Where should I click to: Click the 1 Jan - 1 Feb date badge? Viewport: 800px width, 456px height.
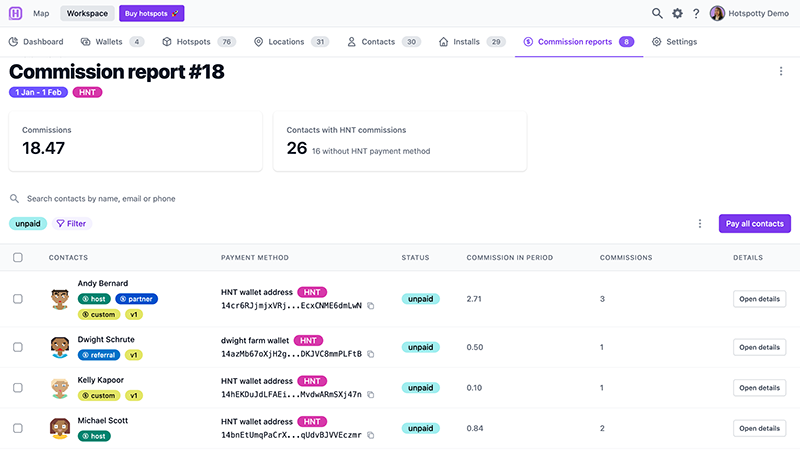pos(38,92)
